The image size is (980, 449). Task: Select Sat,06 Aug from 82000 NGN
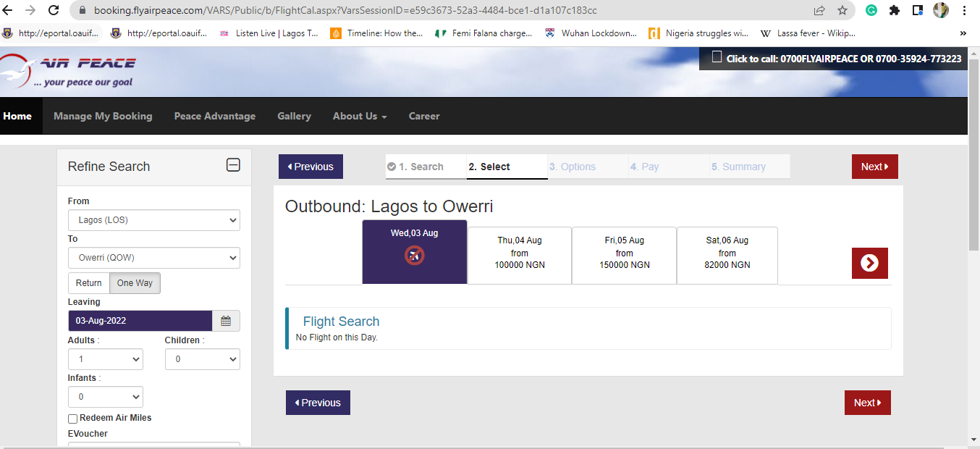click(x=727, y=256)
